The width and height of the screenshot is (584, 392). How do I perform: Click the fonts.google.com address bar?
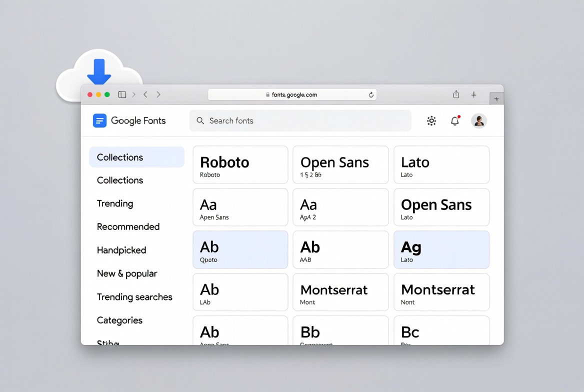292,94
